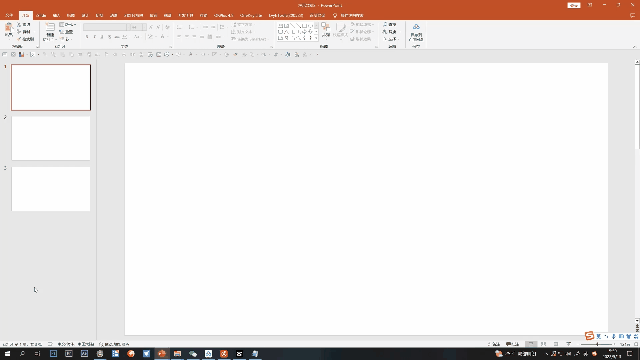
Task: Open the slide Layout dropdown
Action: point(67,25)
